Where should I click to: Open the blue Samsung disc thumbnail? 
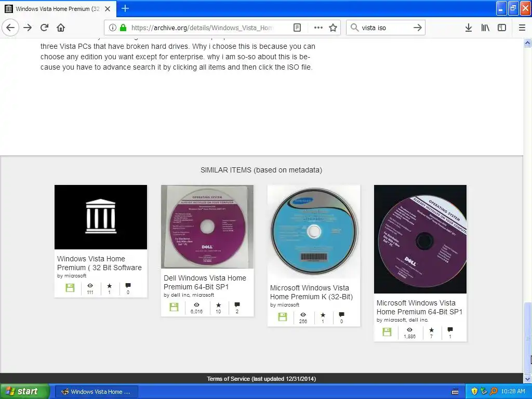314,231
